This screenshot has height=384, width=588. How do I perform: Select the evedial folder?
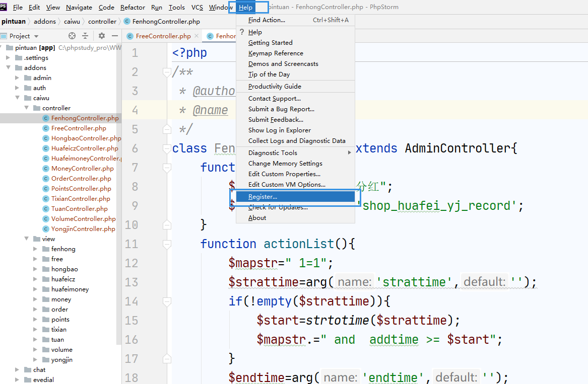point(43,379)
